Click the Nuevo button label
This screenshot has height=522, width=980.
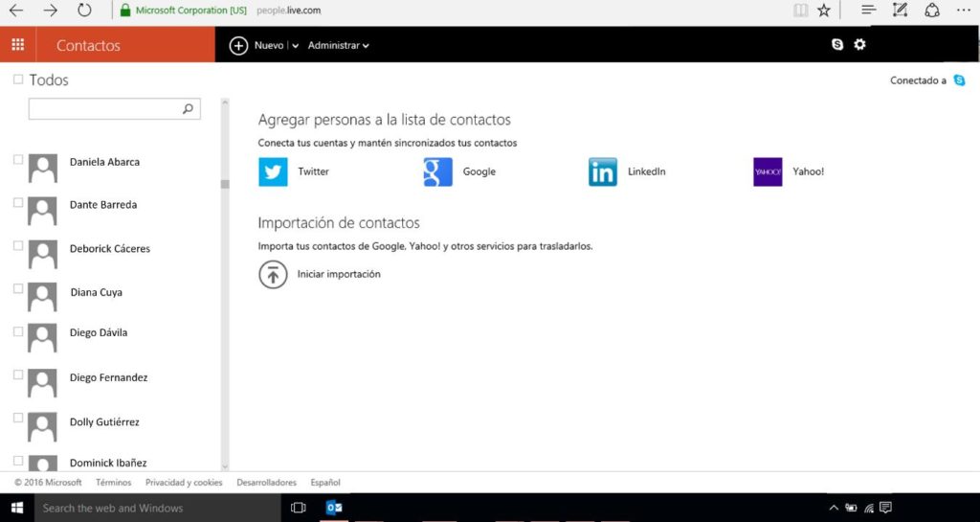point(269,46)
